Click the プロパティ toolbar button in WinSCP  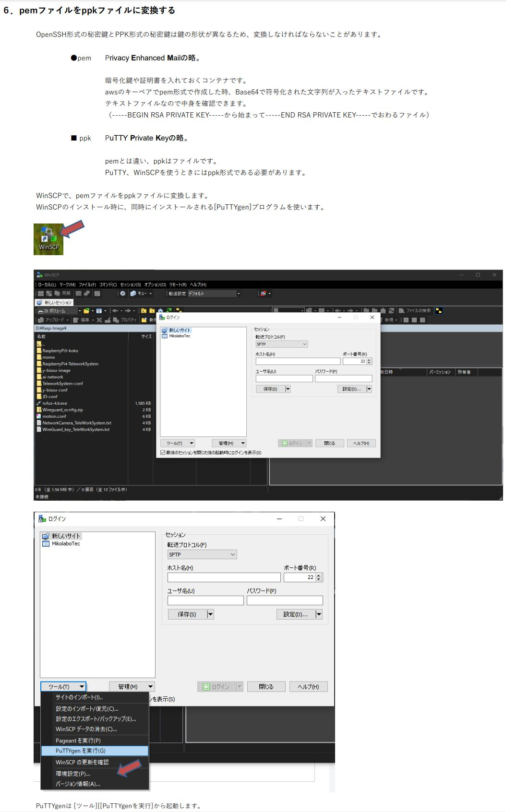coord(125,320)
